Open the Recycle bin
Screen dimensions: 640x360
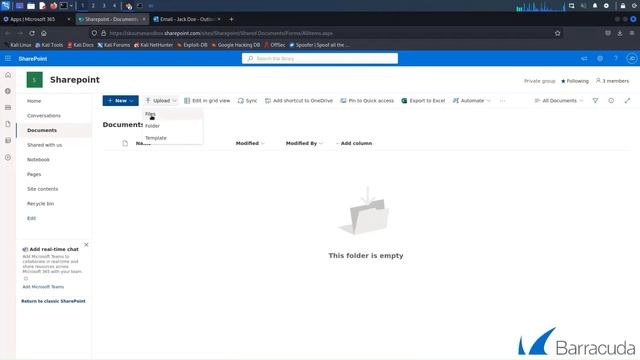pyautogui.click(x=40, y=204)
